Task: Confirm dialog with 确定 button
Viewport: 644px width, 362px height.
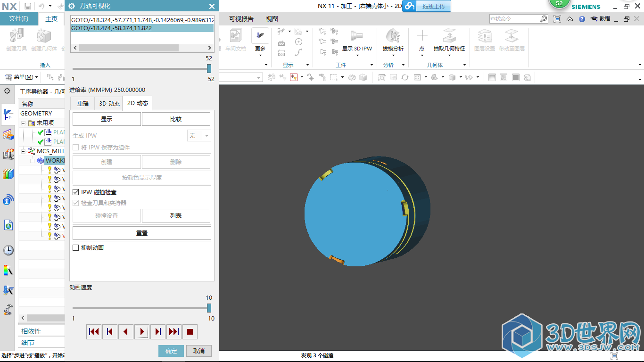Action: 171,351
